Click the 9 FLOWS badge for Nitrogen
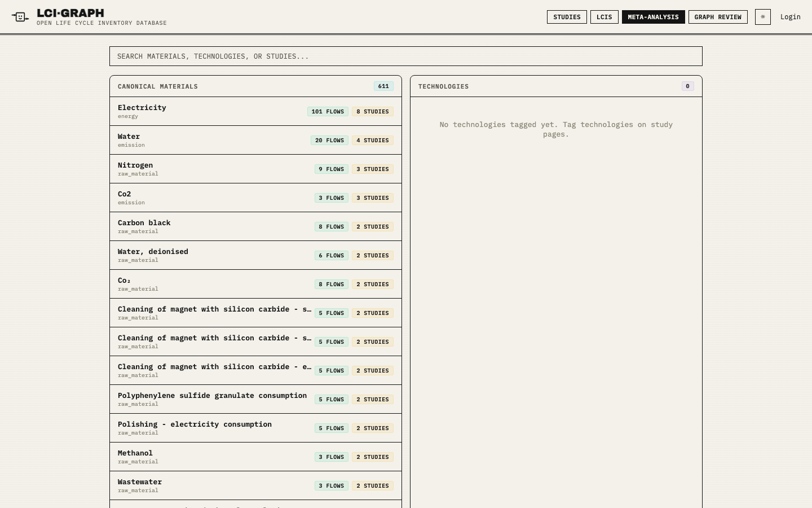This screenshot has height=508, width=812. [x=332, y=169]
